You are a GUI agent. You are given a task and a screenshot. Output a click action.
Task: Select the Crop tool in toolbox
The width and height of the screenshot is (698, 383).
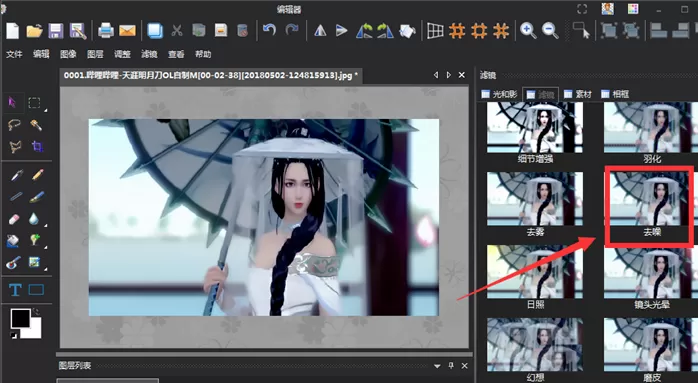37,146
